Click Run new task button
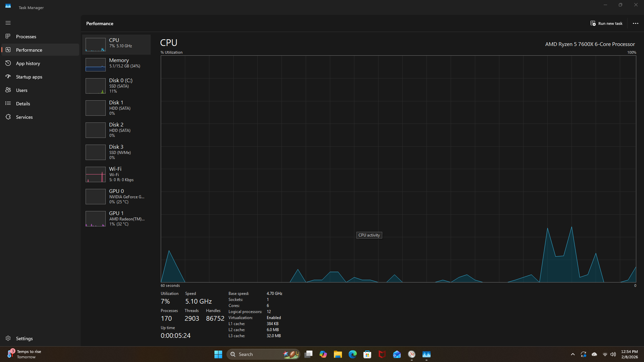This screenshot has height=362, width=644. 606,23
